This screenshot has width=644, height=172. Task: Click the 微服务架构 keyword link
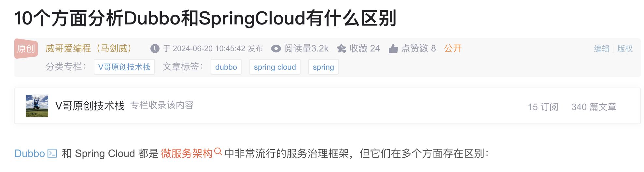click(187, 153)
